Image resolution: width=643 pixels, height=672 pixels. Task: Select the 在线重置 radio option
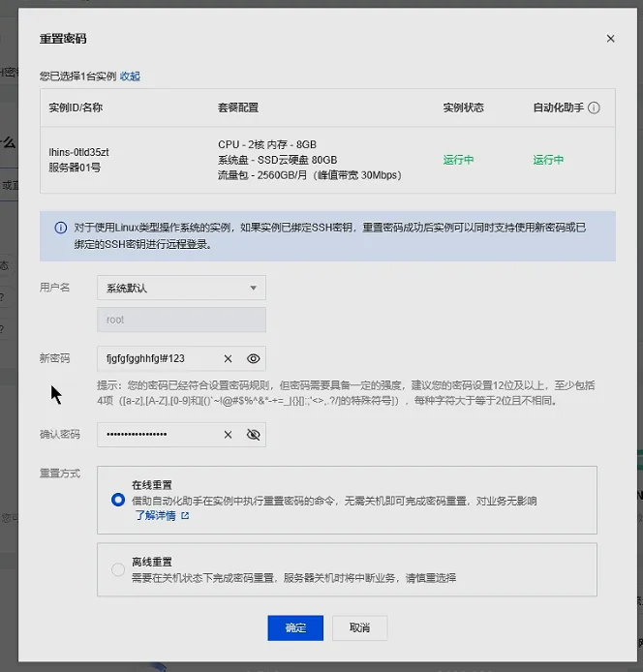(118, 500)
